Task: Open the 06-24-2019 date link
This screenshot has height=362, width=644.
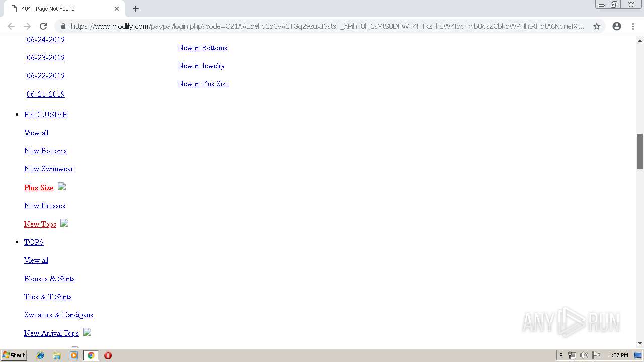Action: coord(46,40)
